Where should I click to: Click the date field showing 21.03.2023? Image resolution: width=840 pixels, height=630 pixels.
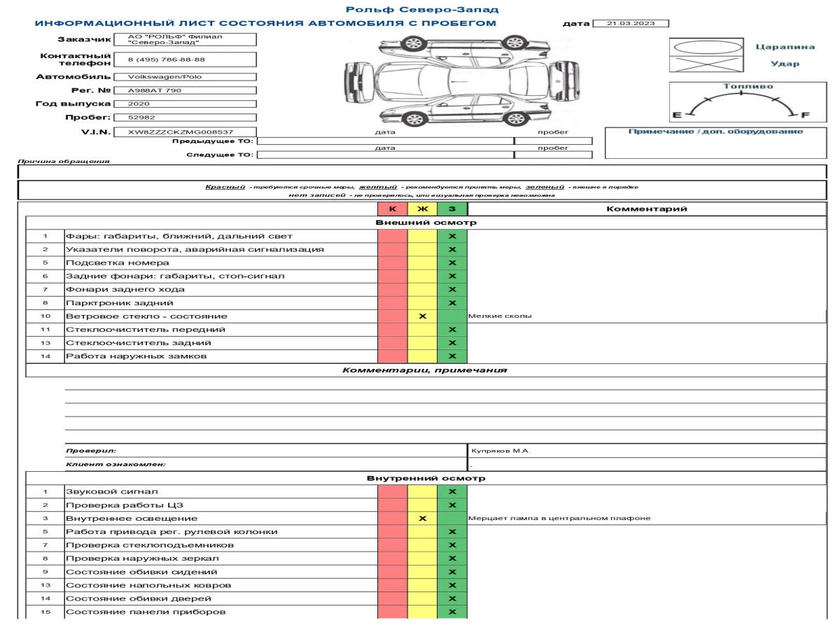(631, 23)
